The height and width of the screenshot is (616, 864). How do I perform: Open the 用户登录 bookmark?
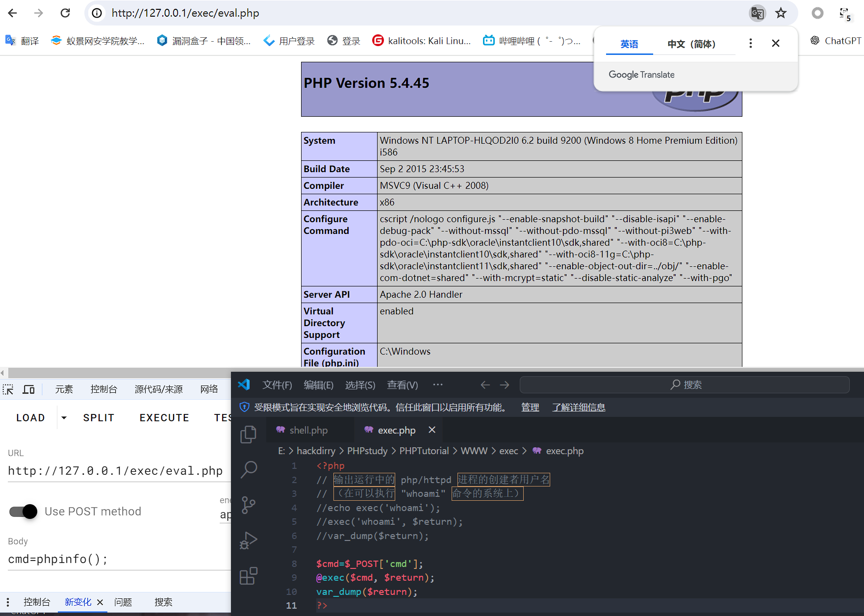[289, 41]
